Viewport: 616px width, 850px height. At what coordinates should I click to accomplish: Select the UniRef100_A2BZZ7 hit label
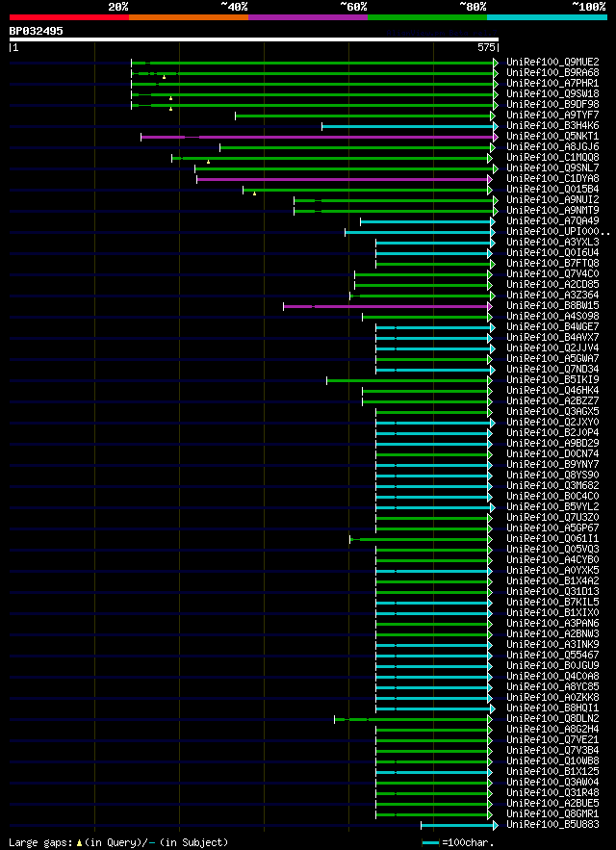(x=552, y=401)
